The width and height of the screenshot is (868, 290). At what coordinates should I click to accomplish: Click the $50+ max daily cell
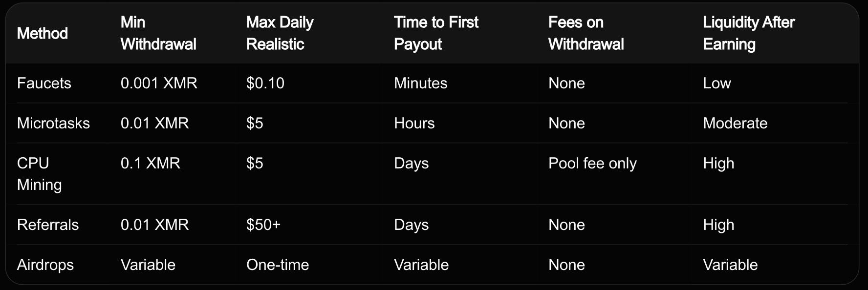(x=263, y=225)
